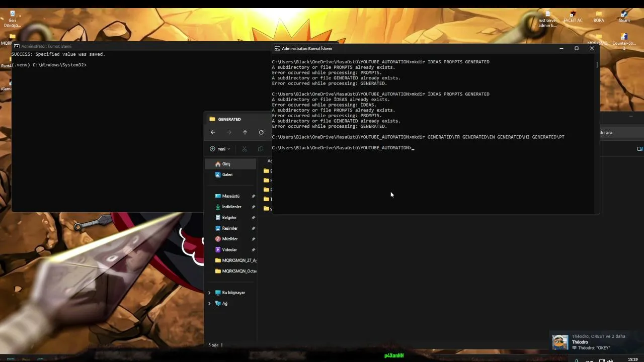
Task: Unpin Resimler using its pin icon
Action: pyautogui.click(x=253, y=228)
